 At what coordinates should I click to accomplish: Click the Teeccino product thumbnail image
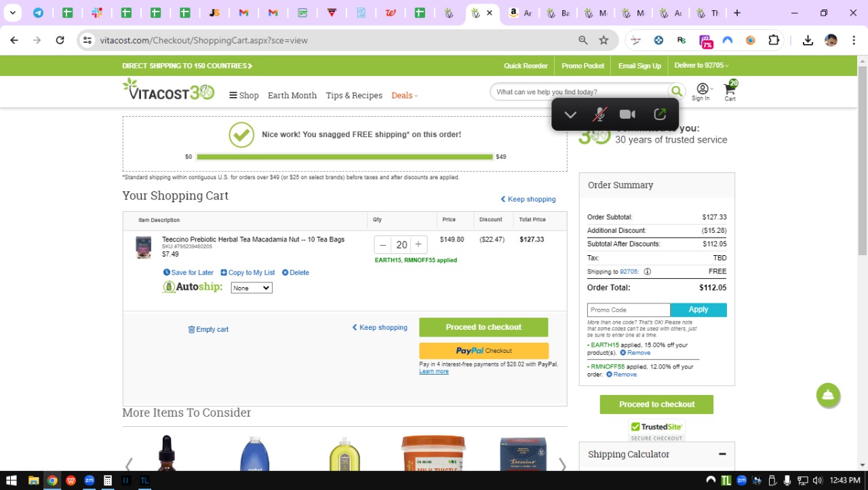point(143,247)
